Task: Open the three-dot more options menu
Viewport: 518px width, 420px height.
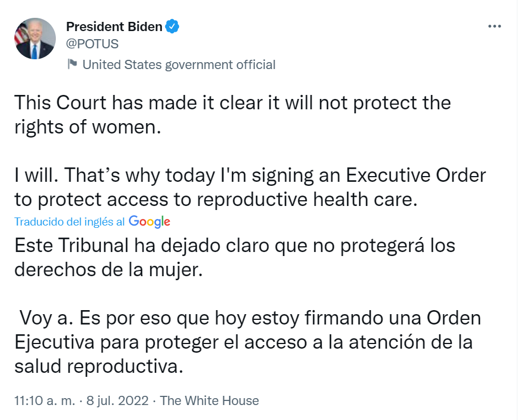Action: point(494,26)
